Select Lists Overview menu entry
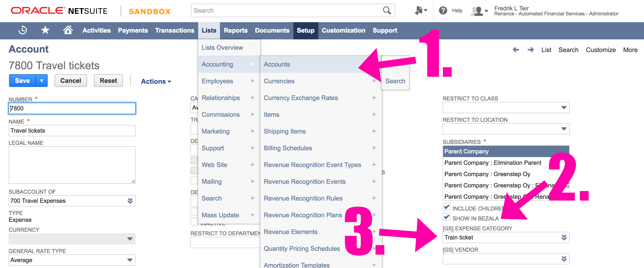This screenshot has width=644, height=268. tap(229, 48)
